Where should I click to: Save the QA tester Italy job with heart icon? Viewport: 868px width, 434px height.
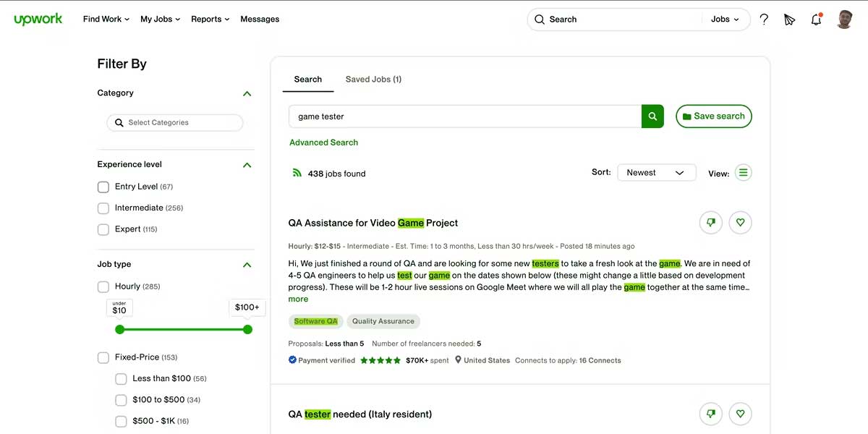click(x=740, y=413)
